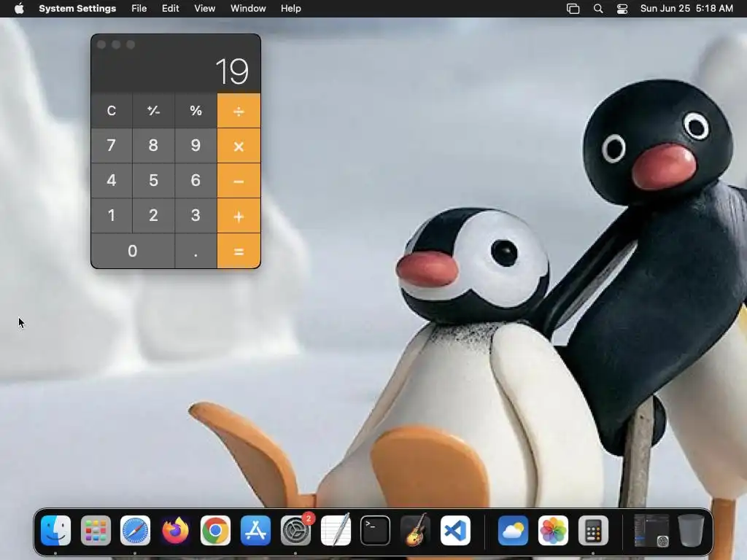This screenshot has height=560, width=747.
Task: Open the Trash from the Dock
Action: [x=691, y=531]
